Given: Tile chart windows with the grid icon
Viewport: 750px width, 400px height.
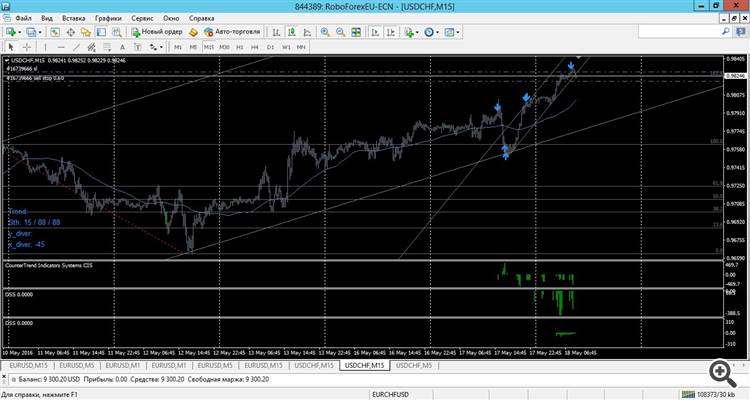Looking at the screenshot, I should tap(356, 32).
